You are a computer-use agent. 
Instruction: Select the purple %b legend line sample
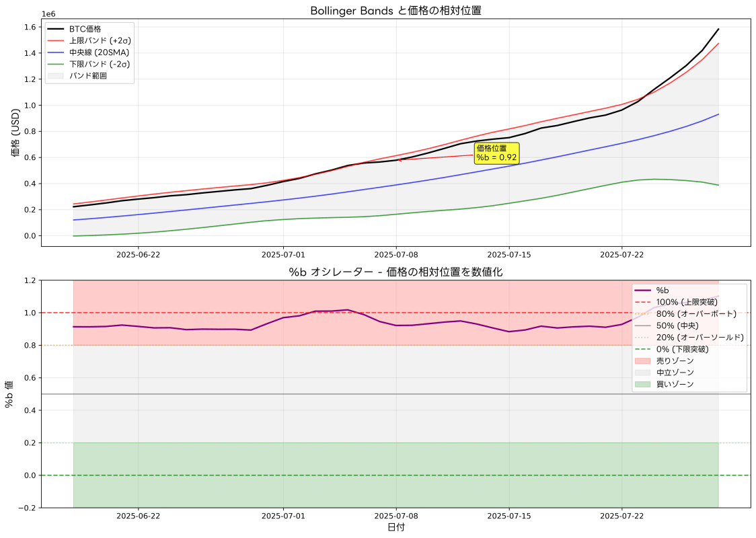coord(643,290)
